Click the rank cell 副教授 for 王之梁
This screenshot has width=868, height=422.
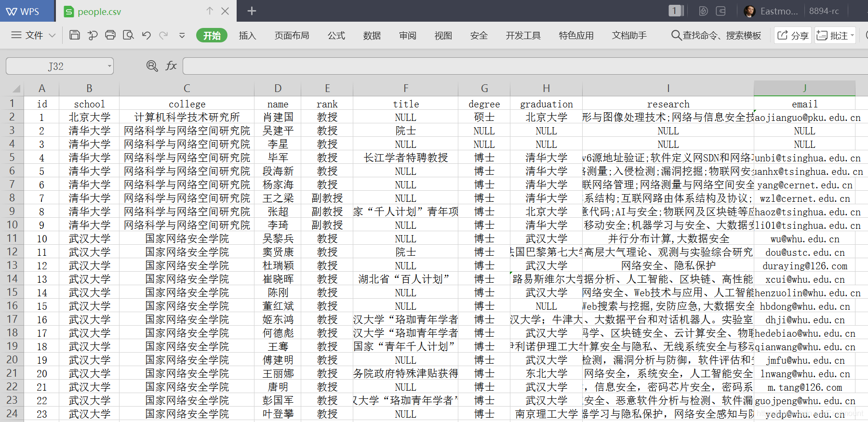click(327, 198)
